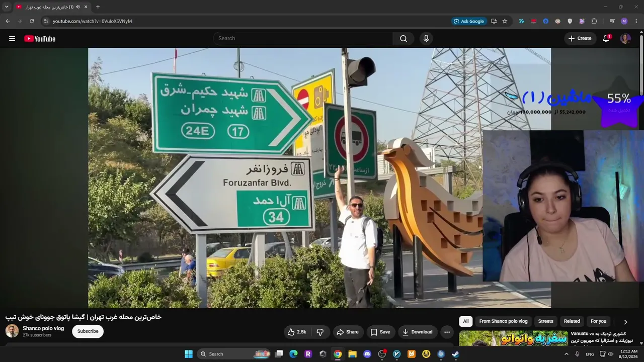
Task: Select the Streets filter chip
Action: 545,321
